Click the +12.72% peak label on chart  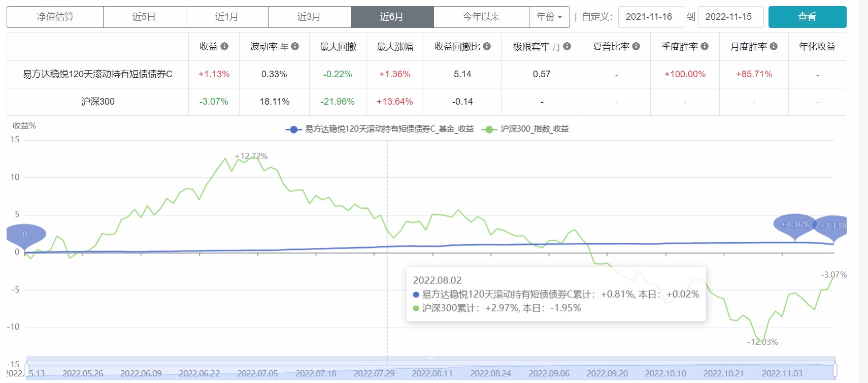251,156
